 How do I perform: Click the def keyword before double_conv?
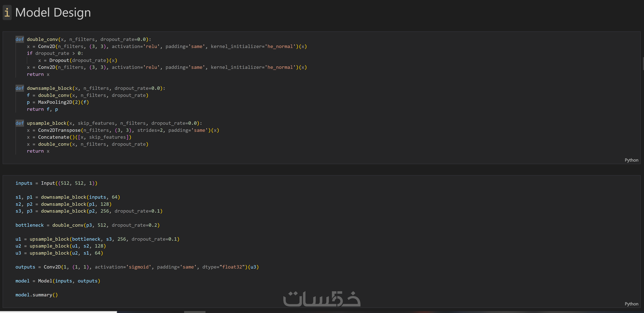tap(20, 39)
